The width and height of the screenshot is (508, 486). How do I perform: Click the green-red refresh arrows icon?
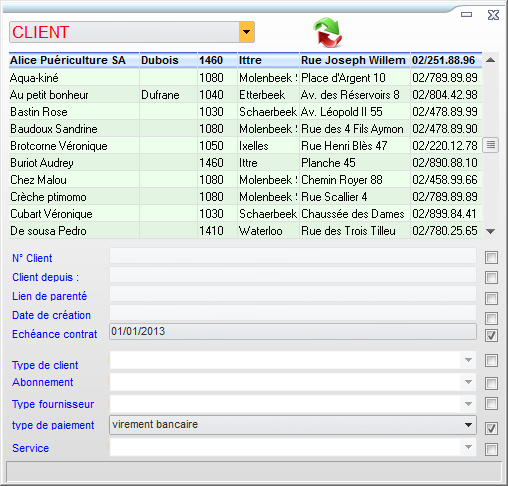(x=328, y=32)
